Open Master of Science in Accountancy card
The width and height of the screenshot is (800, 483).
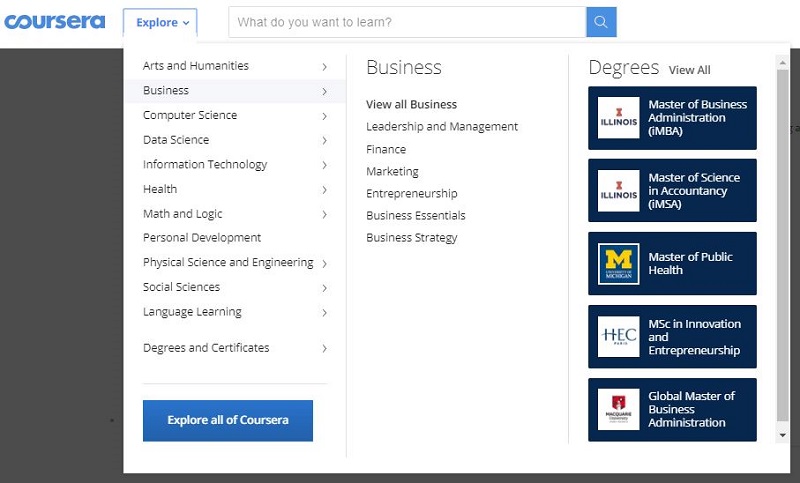coord(672,191)
